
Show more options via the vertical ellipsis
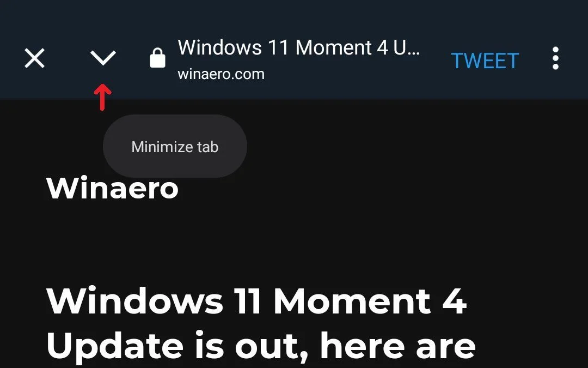555,58
